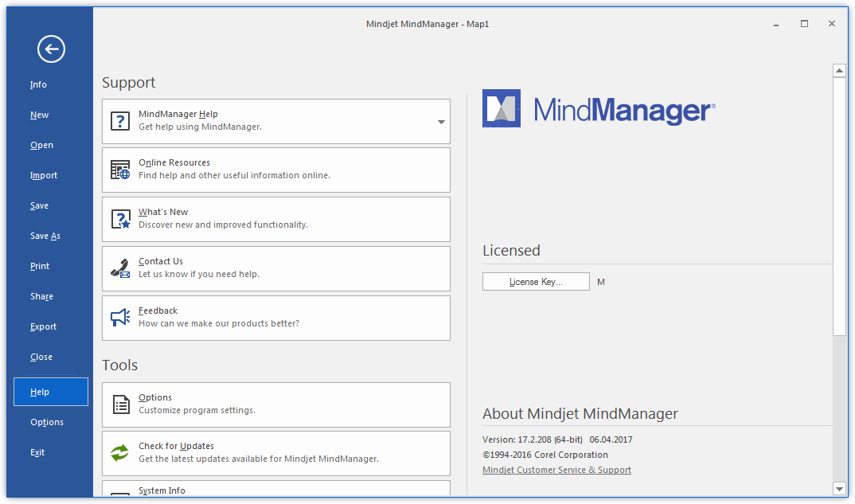Select the highlighted Help menu item
The width and height of the screenshot is (855, 504).
(x=51, y=392)
